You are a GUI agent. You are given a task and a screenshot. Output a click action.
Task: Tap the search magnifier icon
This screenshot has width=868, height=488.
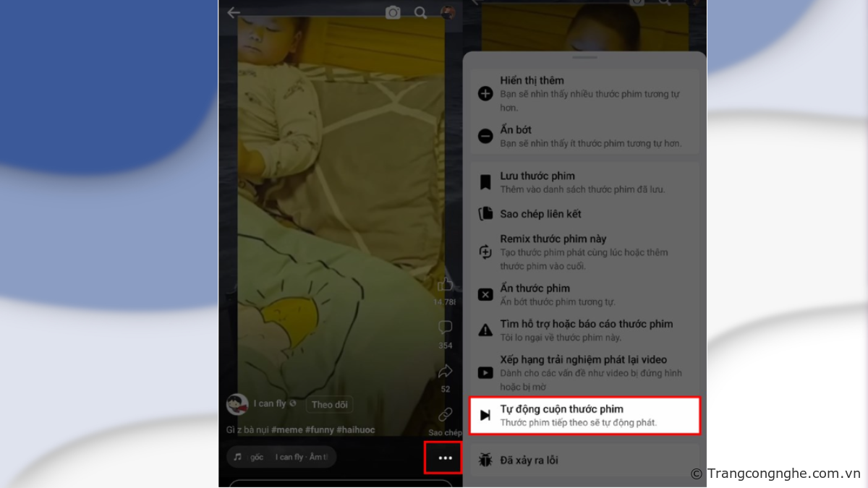pos(420,12)
